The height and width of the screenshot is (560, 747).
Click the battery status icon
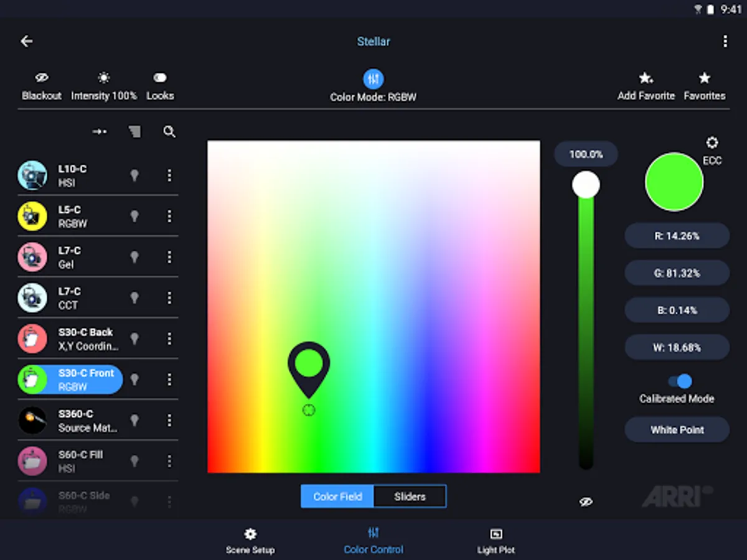pyautogui.click(x=710, y=9)
